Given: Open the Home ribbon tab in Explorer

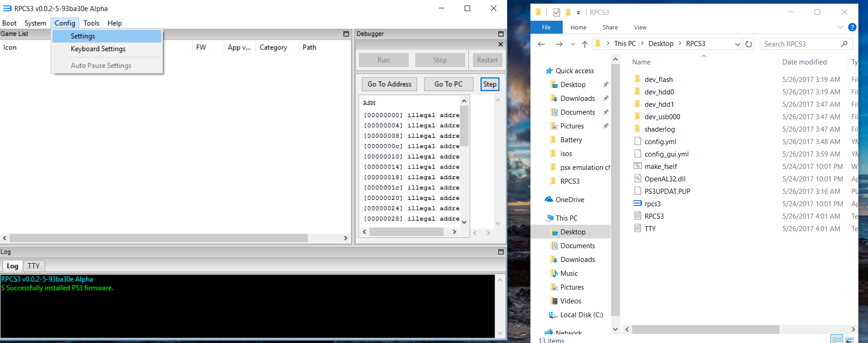Looking at the screenshot, I should [x=578, y=28].
